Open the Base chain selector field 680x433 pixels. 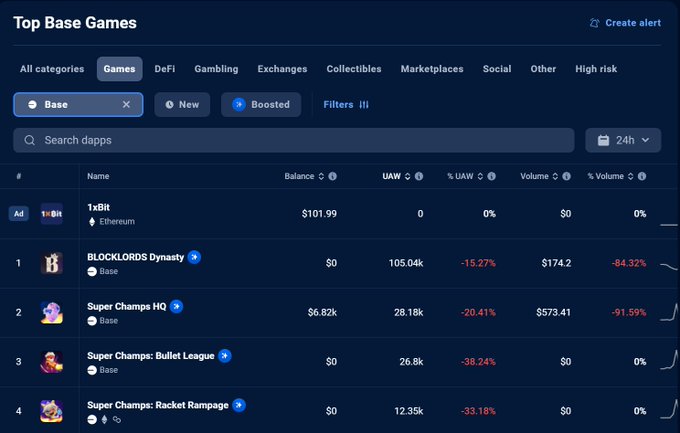point(78,105)
